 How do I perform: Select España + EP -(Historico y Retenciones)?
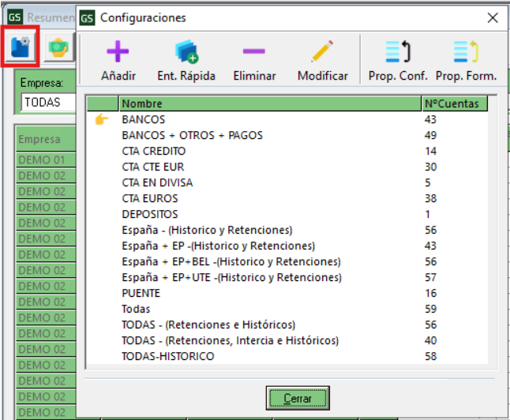(x=287, y=246)
